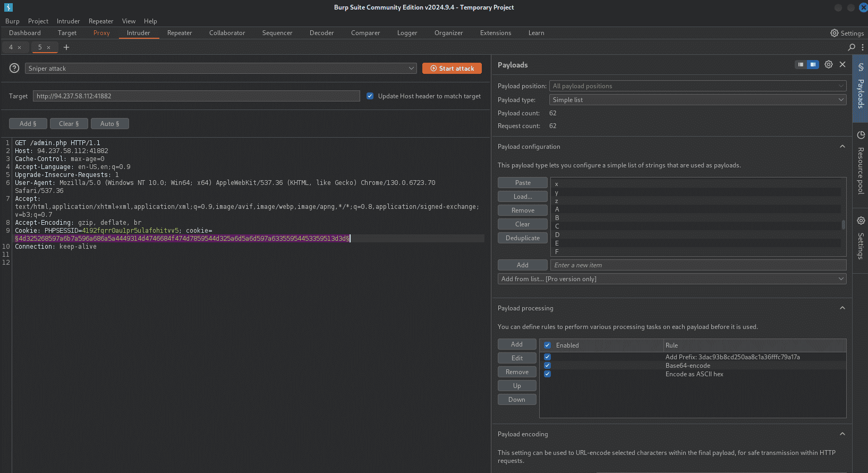Open the Intruder menu in menu bar
Image resolution: width=868 pixels, height=473 pixels.
tap(68, 21)
